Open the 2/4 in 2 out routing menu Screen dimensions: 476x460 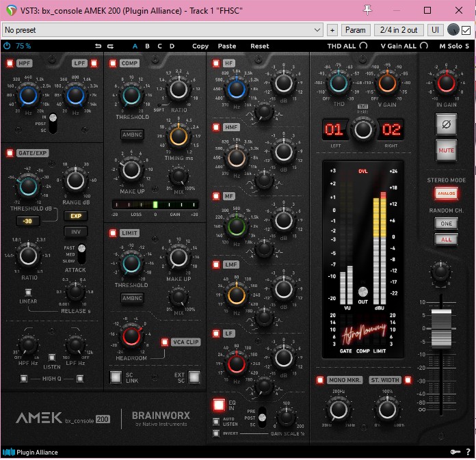[x=399, y=30]
